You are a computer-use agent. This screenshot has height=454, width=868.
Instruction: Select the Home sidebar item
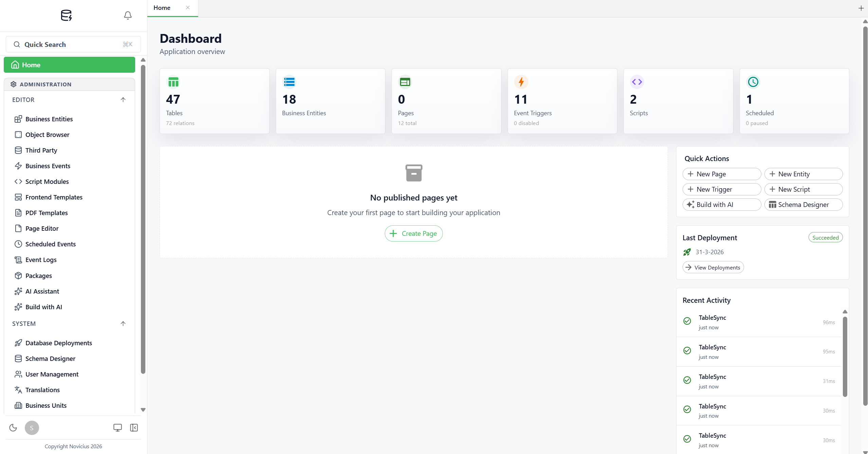(x=69, y=65)
